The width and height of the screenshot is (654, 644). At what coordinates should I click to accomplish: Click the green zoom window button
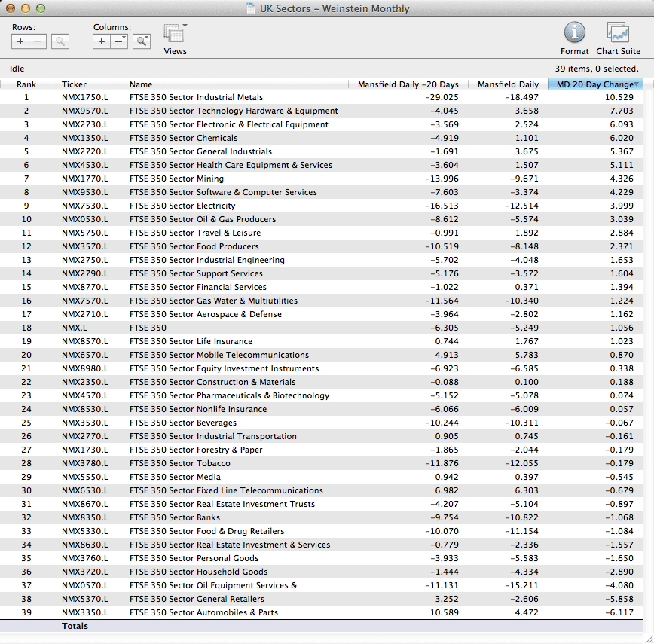41,8
